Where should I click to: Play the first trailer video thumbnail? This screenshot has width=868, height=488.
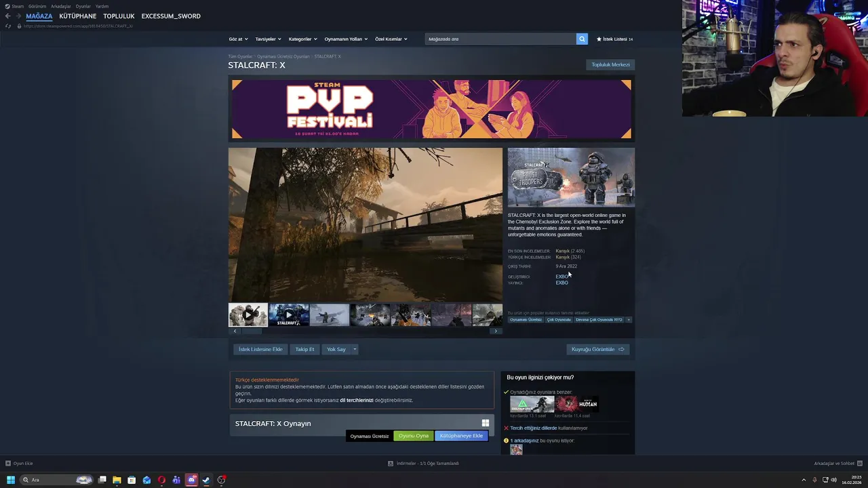248,314
